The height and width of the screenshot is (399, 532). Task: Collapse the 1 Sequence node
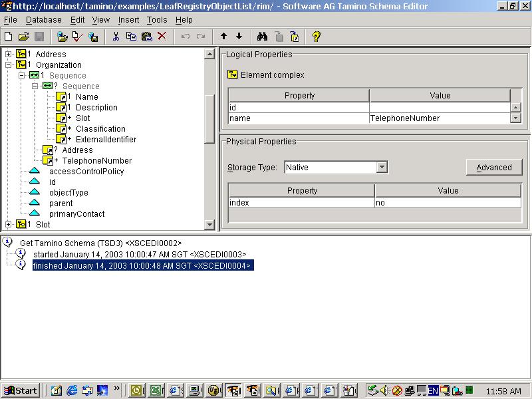coord(21,75)
